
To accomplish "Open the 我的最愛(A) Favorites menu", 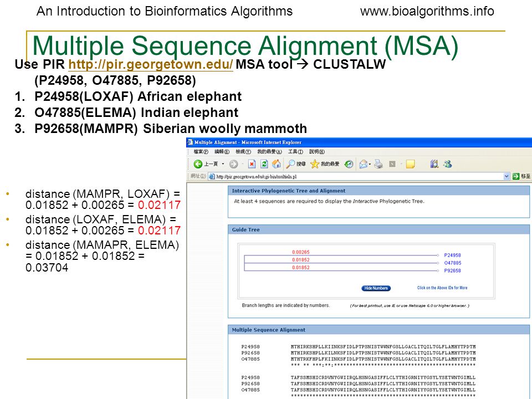I will (x=269, y=152).
